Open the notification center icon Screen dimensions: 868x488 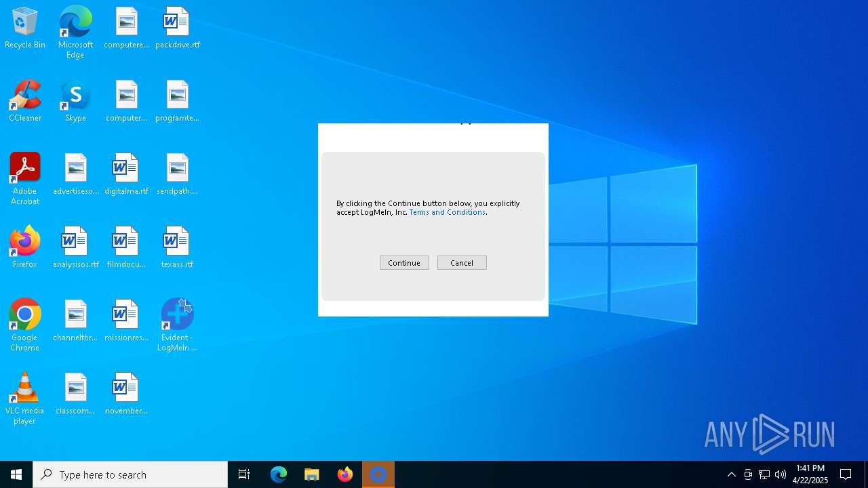[x=846, y=474]
